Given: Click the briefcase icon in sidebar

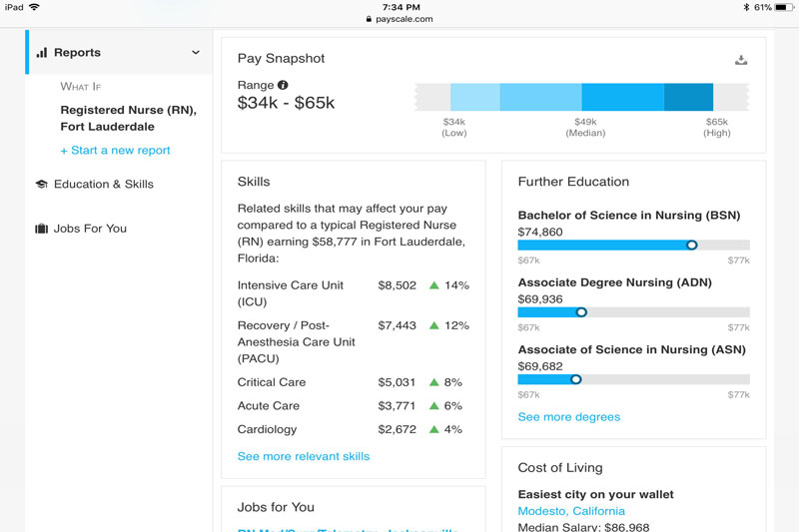Looking at the screenshot, I should pos(41,229).
